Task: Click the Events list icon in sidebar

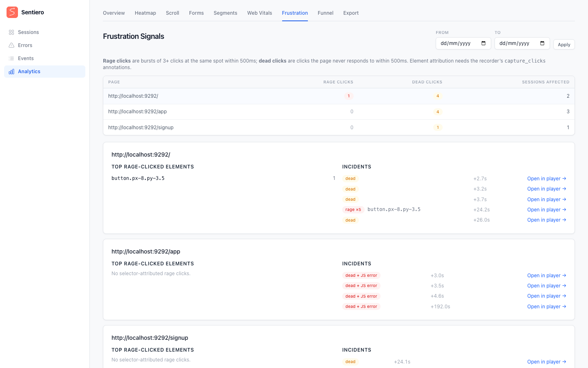Action: pos(11,58)
